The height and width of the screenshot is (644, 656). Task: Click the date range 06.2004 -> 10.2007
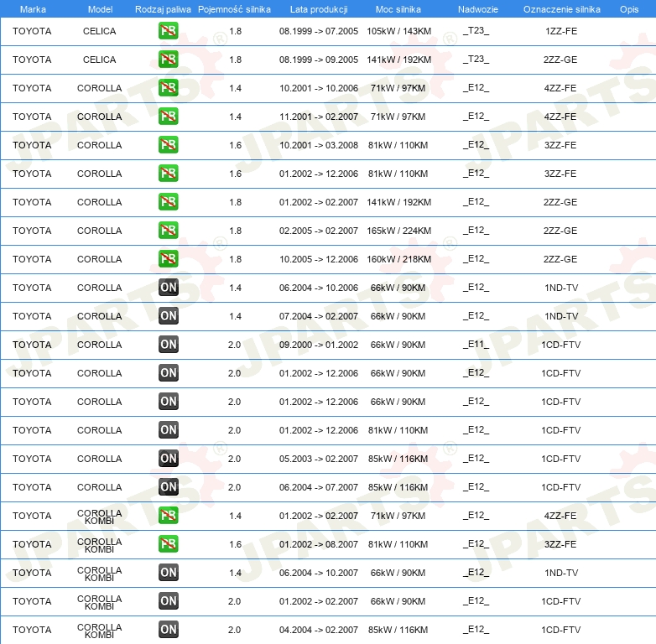pos(319,573)
